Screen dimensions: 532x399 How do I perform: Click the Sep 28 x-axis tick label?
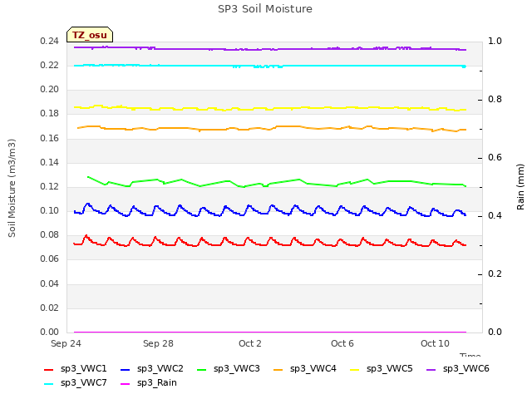158,343
